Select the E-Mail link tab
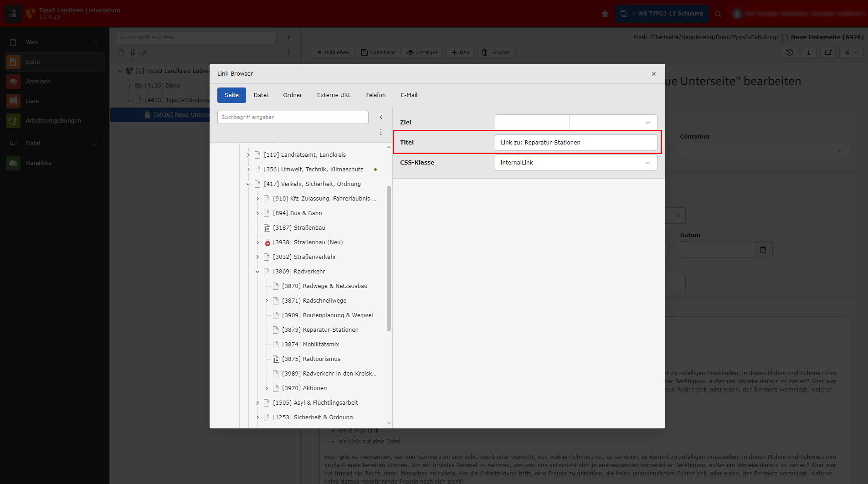 point(409,95)
